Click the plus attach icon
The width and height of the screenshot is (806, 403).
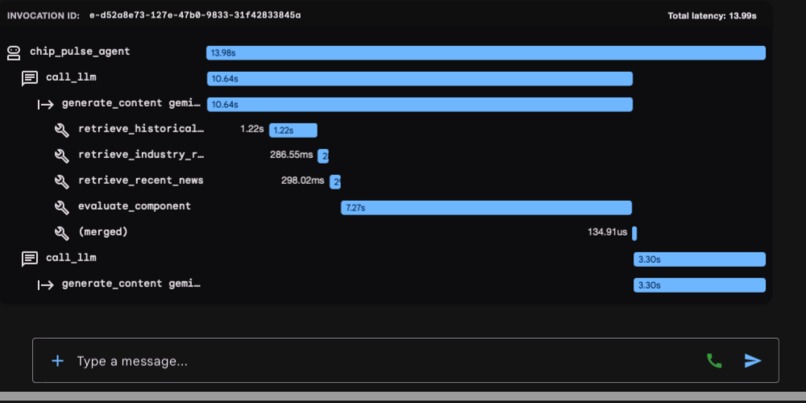58,361
